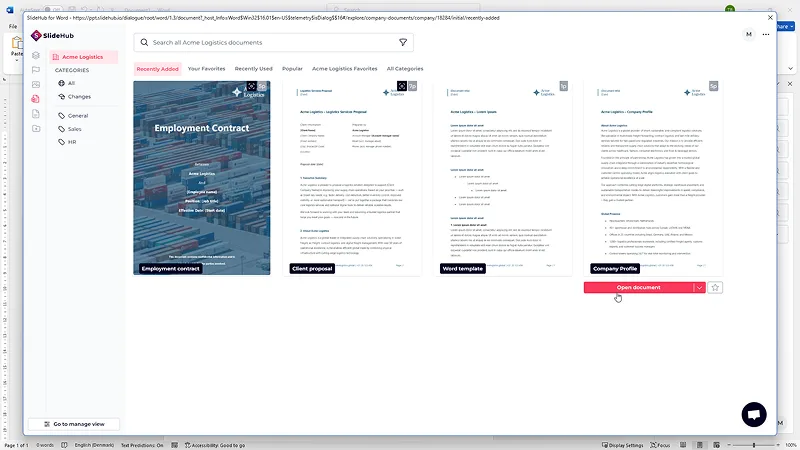Click the Open document button
The width and height of the screenshot is (800, 450).
pyautogui.click(x=638, y=288)
